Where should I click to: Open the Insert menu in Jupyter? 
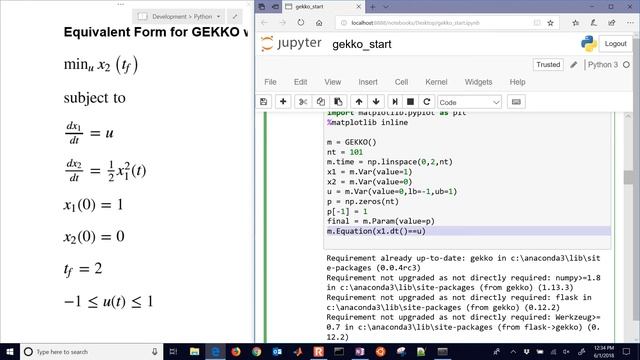(x=368, y=82)
